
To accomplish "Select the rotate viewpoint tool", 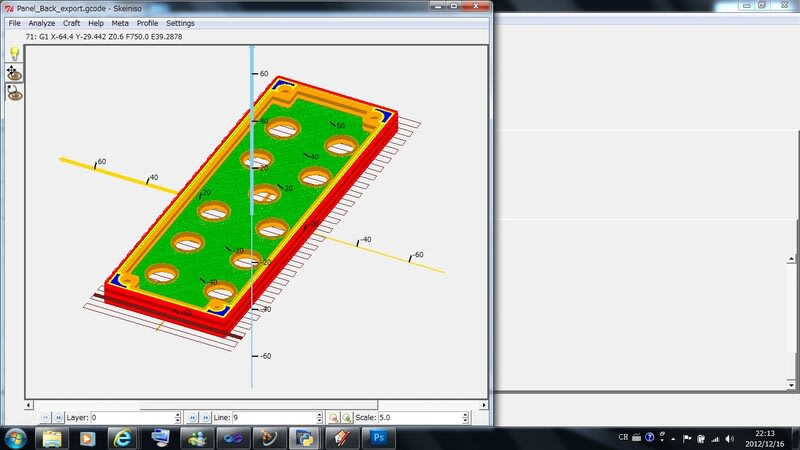I will 14,92.
